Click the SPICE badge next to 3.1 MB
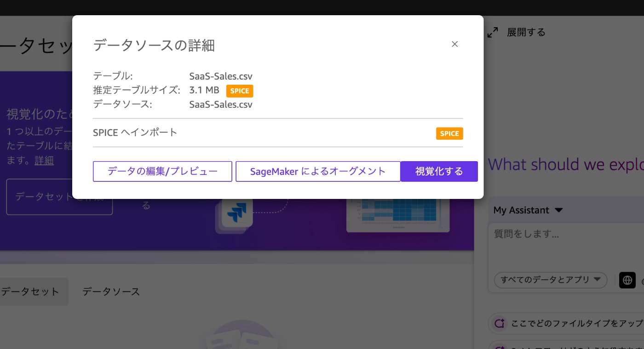 pos(240,91)
